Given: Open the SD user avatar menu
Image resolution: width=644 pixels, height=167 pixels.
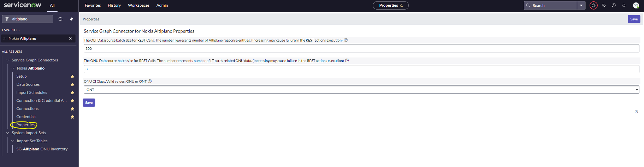Looking at the screenshot, I should tap(636, 5).
